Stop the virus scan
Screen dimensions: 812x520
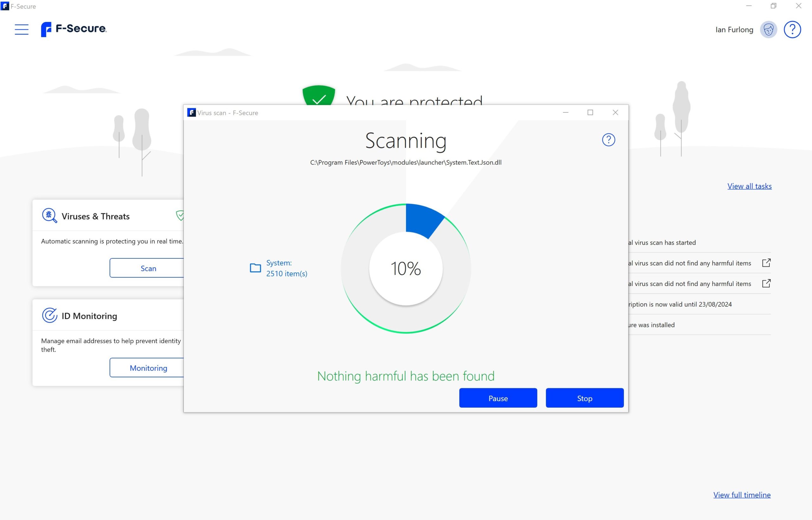point(584,398)
